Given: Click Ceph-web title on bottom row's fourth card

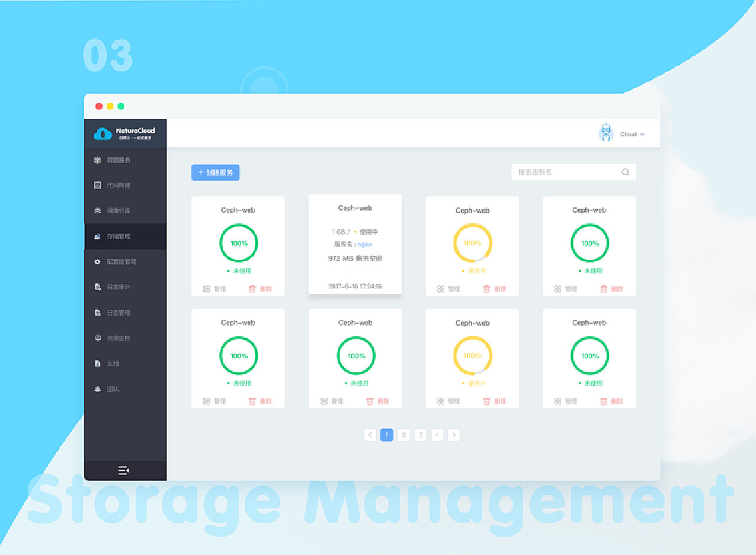Looking at the screenshot, I should click(x=589, y=323).
